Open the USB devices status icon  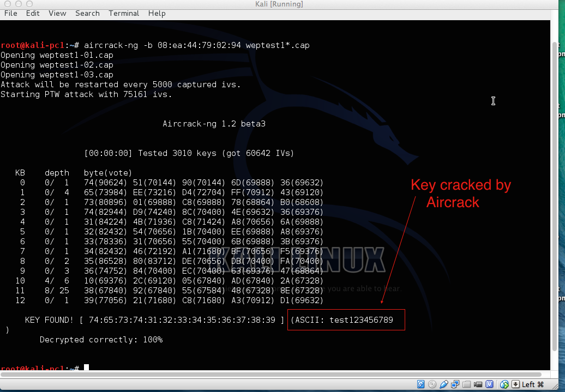click(x=443, y=384)
